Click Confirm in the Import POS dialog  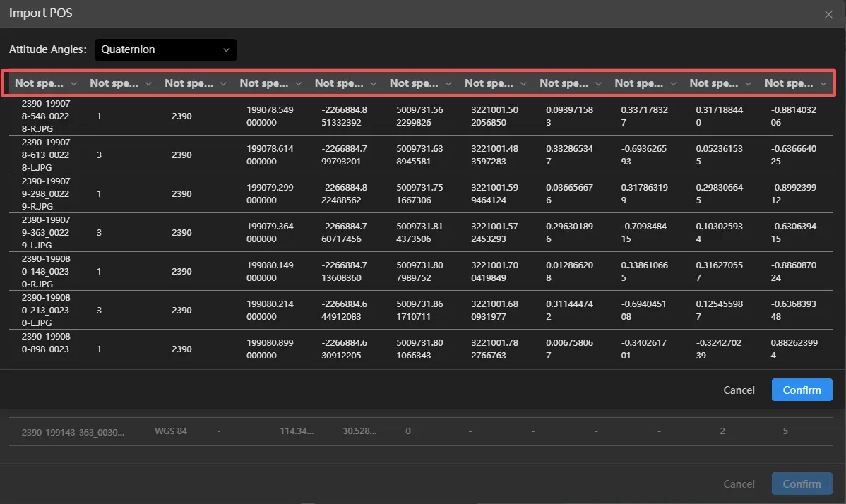pos(802,390)
